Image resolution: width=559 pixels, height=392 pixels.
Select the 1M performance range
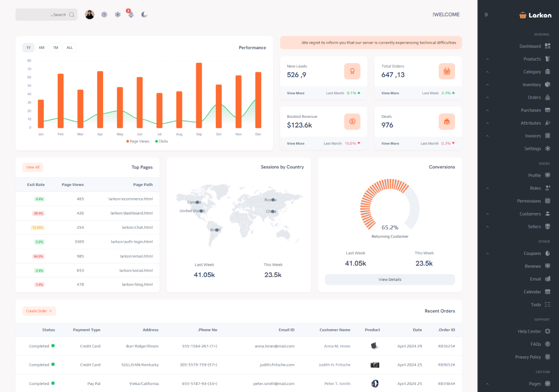click(55, 48)
